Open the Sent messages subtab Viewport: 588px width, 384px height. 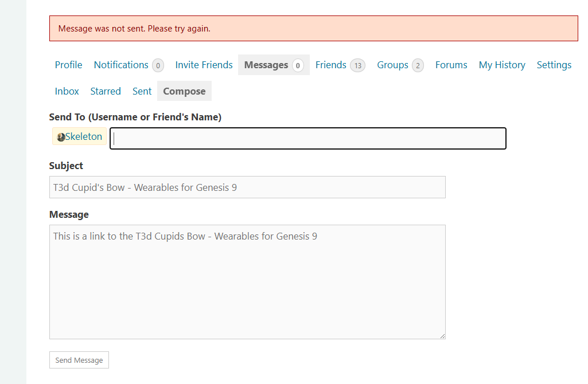pyautogui.click(x=142, y=91)
